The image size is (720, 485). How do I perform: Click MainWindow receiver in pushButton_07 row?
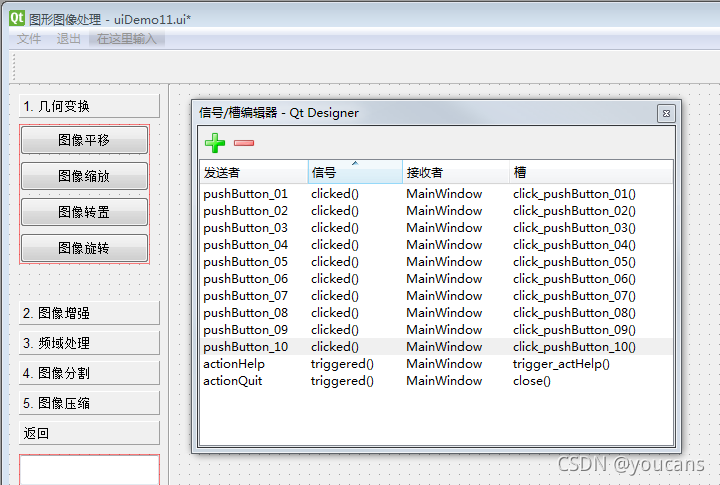[444, 296]
